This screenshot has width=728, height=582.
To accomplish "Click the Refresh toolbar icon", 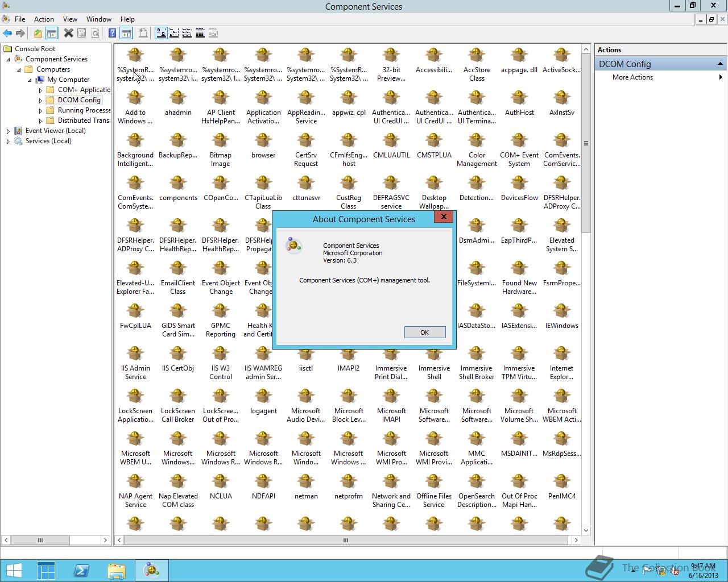I will (95, 33).
